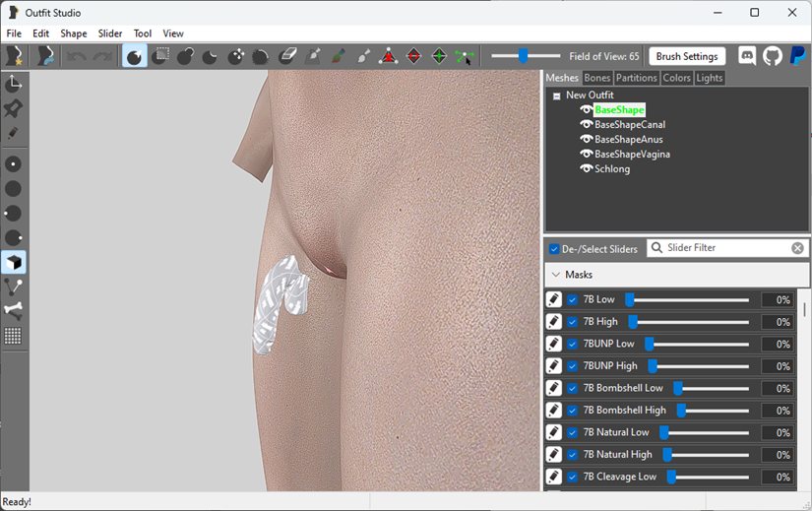The height and width of the screenshot is (511, 812).
Task: Collapse the Masks slider category
Action: coord(556,275)
